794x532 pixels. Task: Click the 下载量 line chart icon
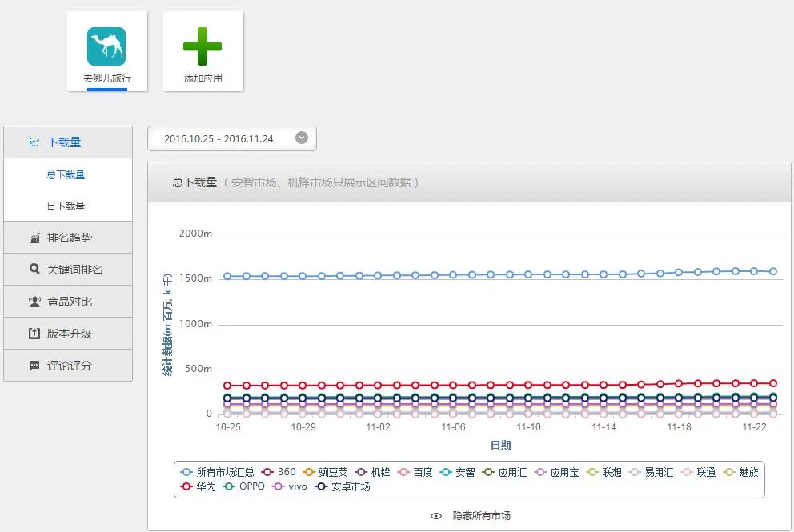coord(34,142)
